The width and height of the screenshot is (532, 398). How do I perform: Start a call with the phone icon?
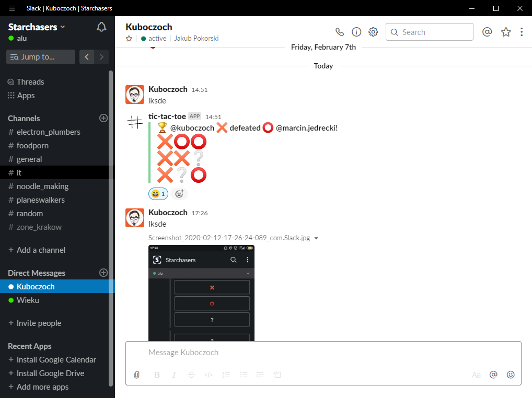point(340,32)
